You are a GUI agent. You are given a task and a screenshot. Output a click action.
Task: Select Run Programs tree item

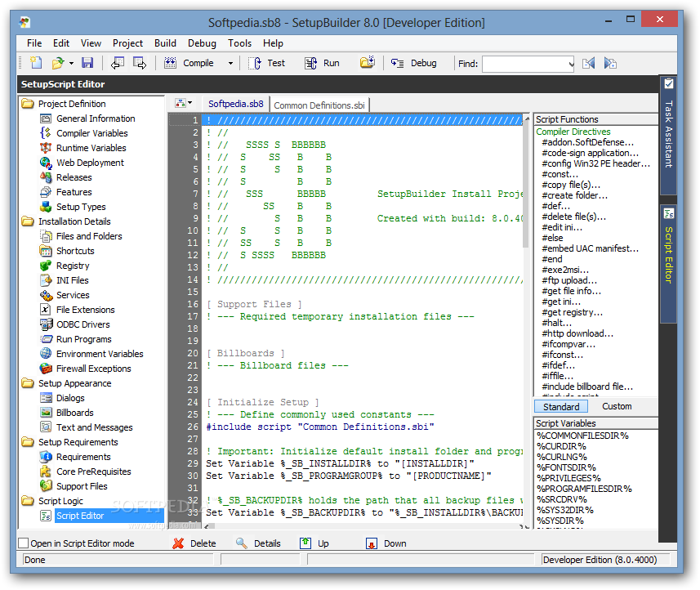(x=83, y=339)
